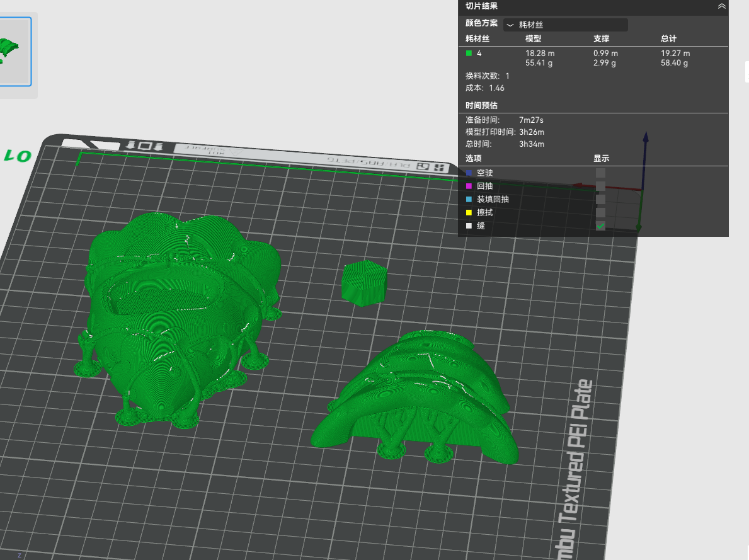Click the blue 空驶 legend icon
749x560 pixels.
469,173
